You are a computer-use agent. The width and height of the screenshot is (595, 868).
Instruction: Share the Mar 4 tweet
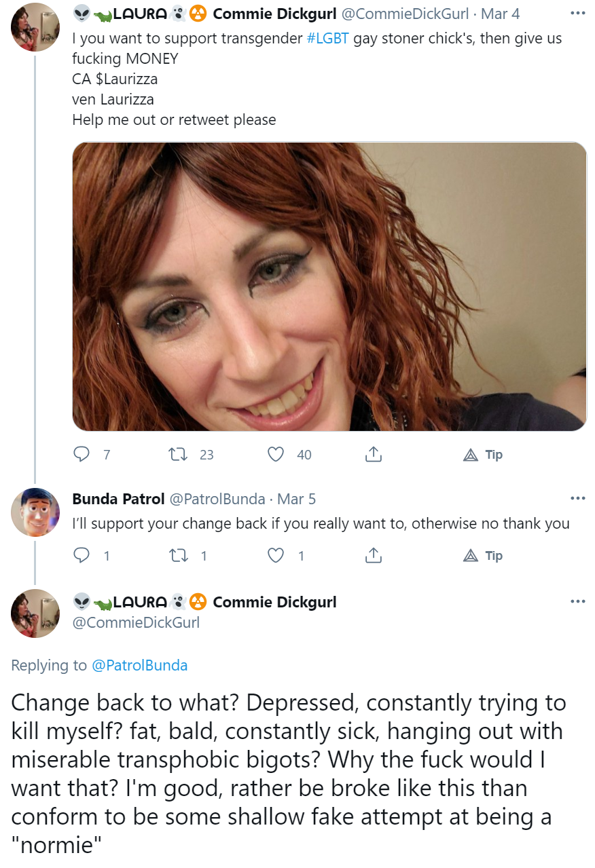tap(373, 455)
